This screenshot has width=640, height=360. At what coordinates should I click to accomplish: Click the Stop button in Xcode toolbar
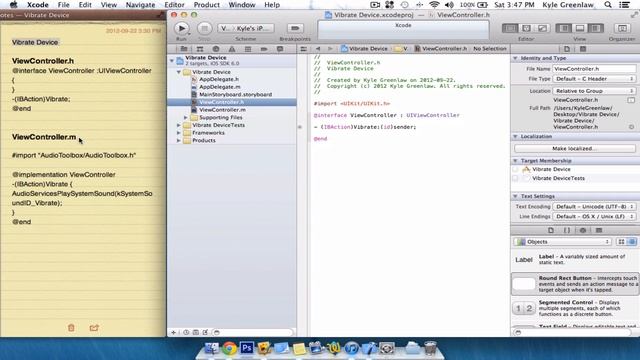[x=204, y=28]
